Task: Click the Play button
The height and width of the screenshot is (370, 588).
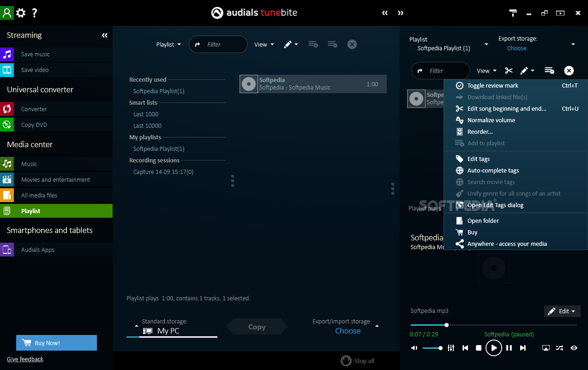Action: [493, 348]
